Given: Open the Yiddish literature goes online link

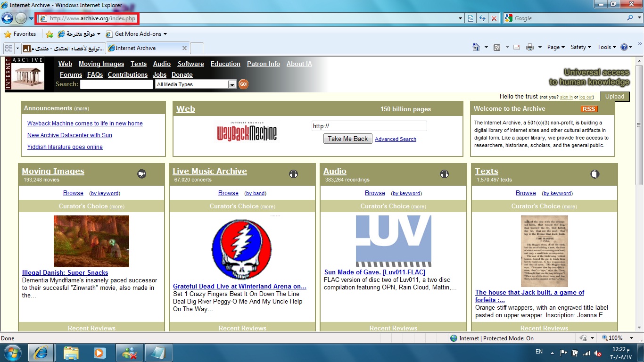Looking at the screenshot, I should [x=65, y=147].
